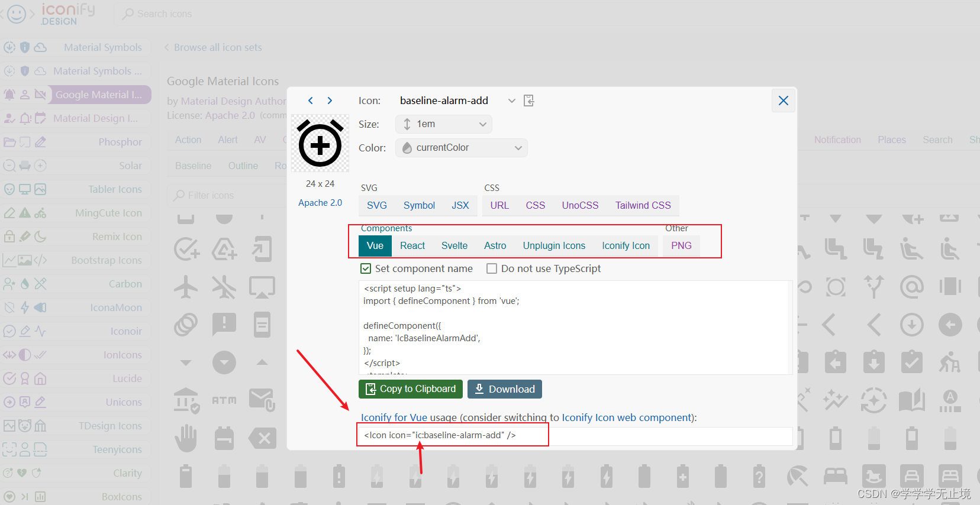
Task: Click Copy to Clipboard button
Action: tap(411, 389)
